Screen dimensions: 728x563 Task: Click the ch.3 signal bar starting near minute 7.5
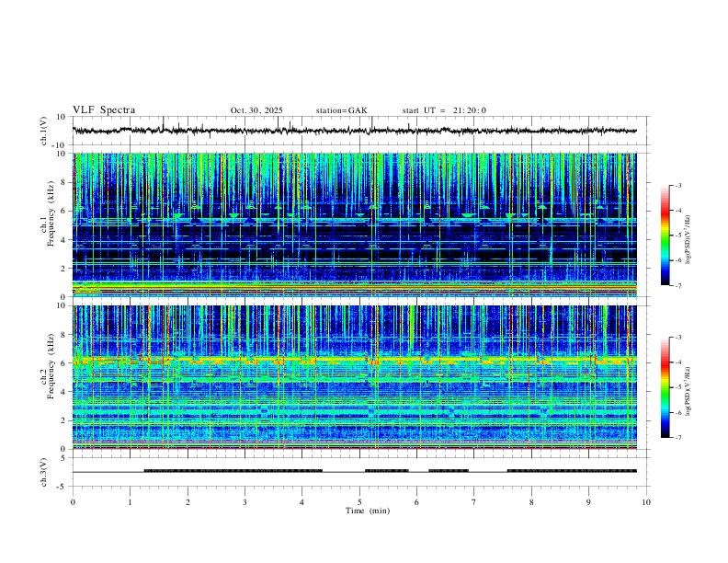[572, 471]
